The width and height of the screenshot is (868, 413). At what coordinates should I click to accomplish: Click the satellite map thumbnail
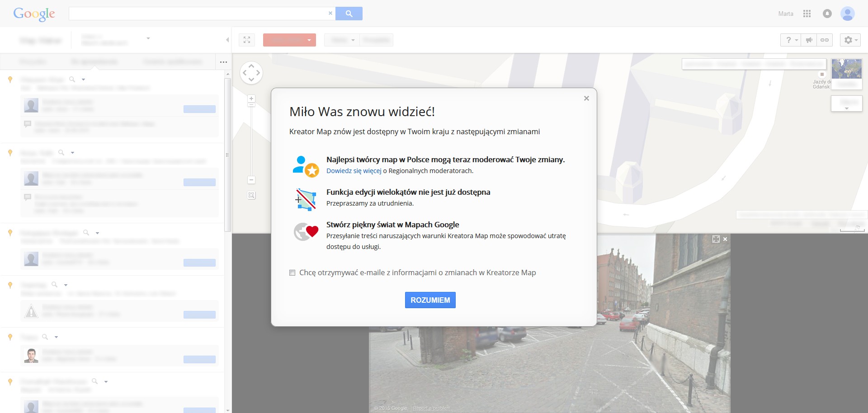coord(846,69)
